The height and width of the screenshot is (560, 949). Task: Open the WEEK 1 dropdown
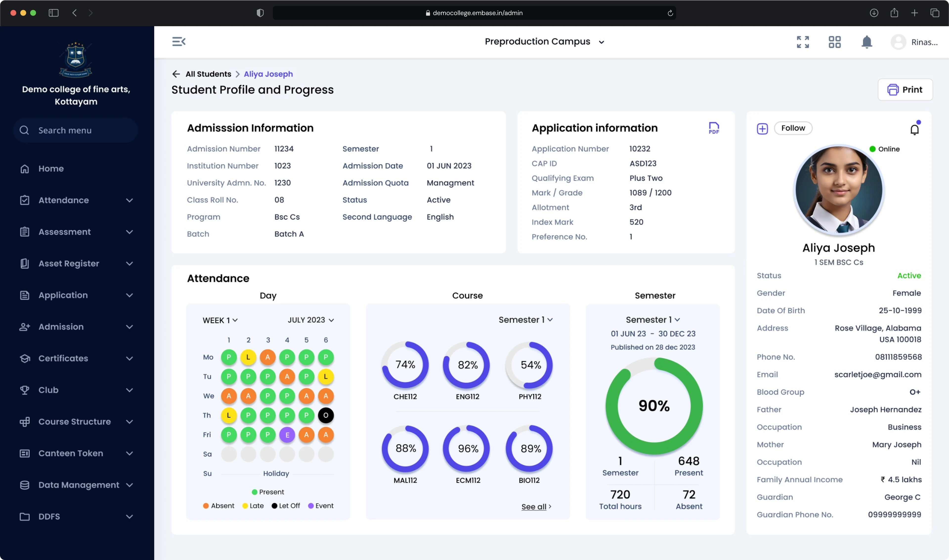pyautogui.click(x=220, y=320)
